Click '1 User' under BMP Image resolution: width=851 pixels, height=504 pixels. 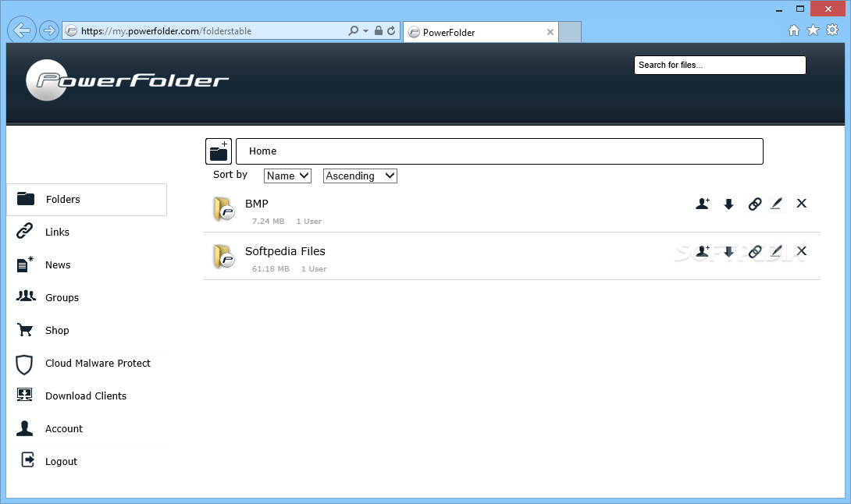click(309, 222)
